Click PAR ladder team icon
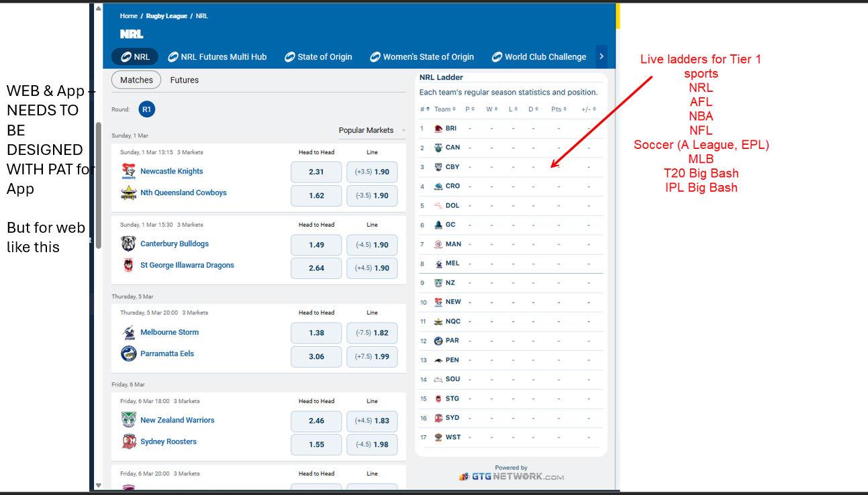The height and width of the screenshot is (495, 868). [438, 341]
